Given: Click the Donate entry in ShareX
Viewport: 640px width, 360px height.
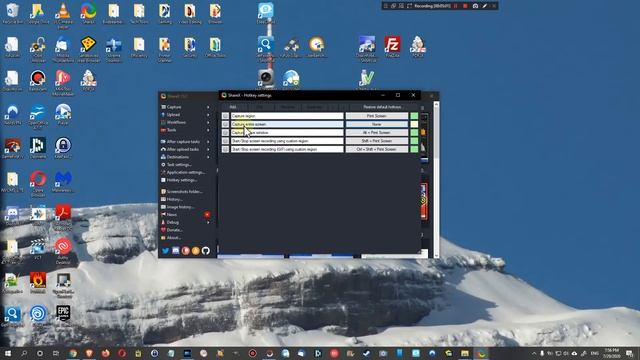Looking at the screenshot, I should coord(174,230).
